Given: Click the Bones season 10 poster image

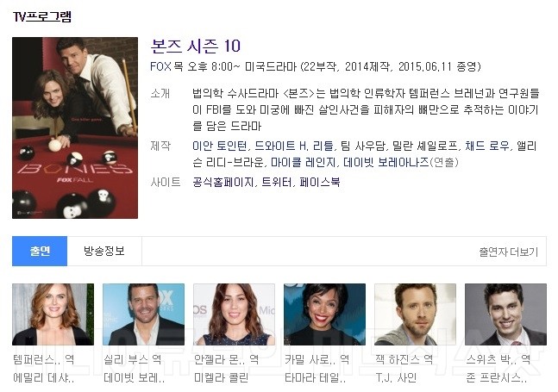Looking at the screenshot, I should pyautogui.click(x=75, y=128).
